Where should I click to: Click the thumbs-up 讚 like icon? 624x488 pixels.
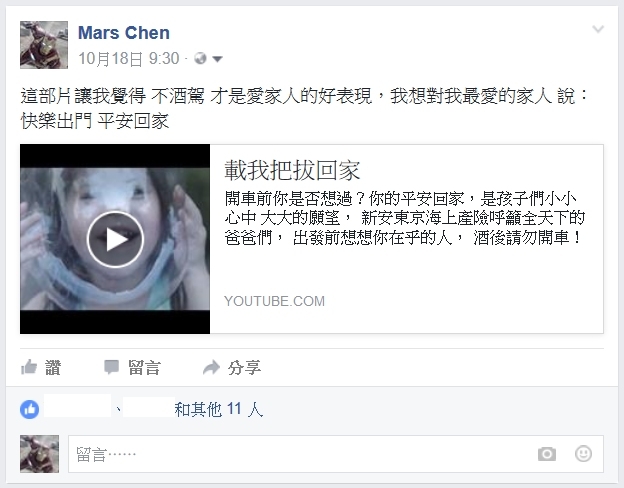click(x=29, y=367)
